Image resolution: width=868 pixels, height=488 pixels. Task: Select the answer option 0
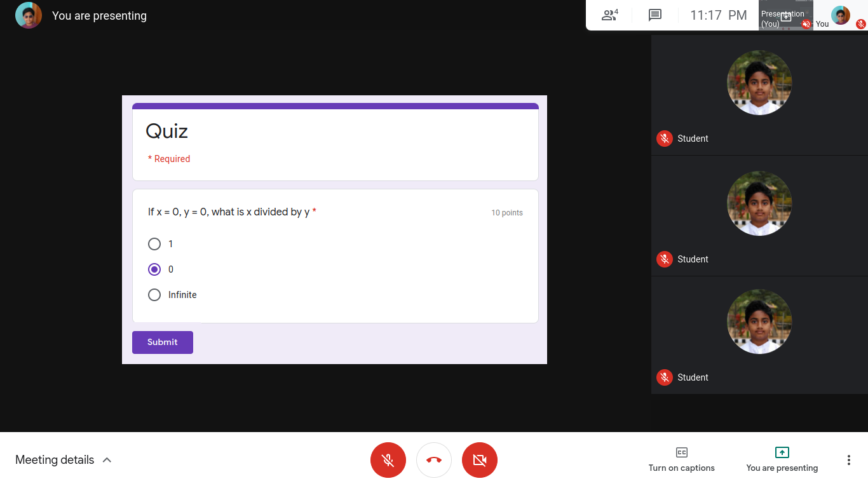coord(154,269)
